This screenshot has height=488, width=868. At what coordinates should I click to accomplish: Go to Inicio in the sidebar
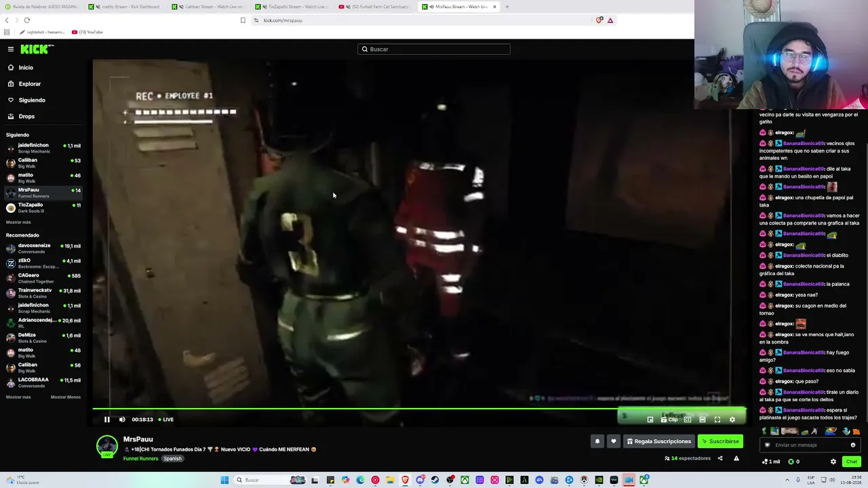[x=26, y=68]
